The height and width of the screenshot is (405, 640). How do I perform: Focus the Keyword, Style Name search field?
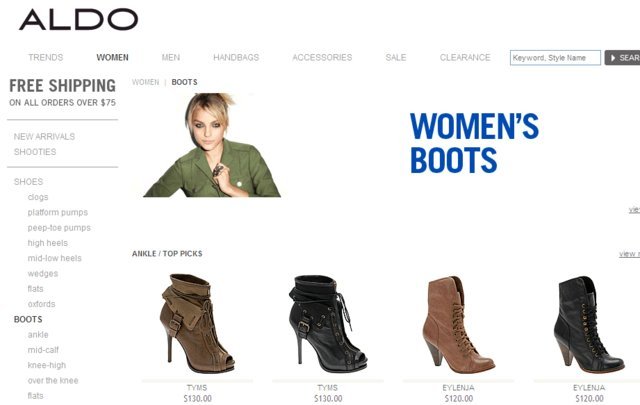coord(555,58)
